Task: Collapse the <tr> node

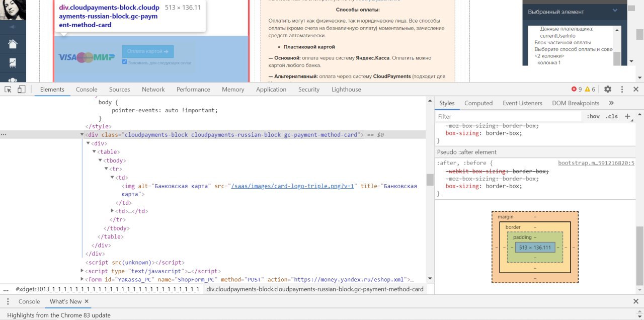Action: coord(106,169)
